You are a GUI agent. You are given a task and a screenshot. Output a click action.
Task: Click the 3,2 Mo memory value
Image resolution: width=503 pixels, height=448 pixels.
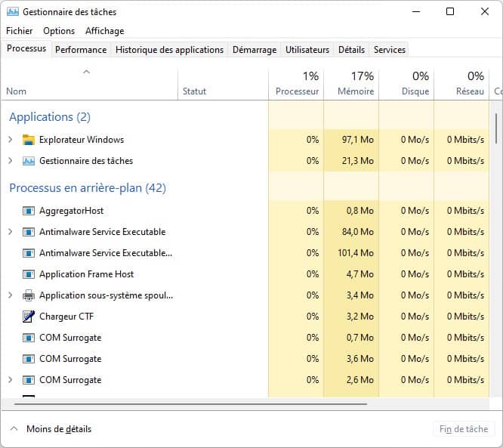[360, 317]
